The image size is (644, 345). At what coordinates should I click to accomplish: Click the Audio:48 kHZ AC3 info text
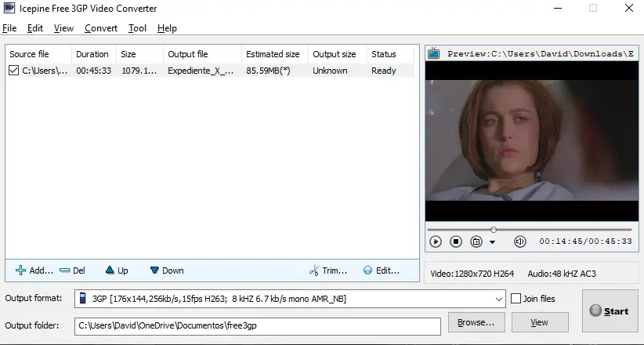(562, 274)
